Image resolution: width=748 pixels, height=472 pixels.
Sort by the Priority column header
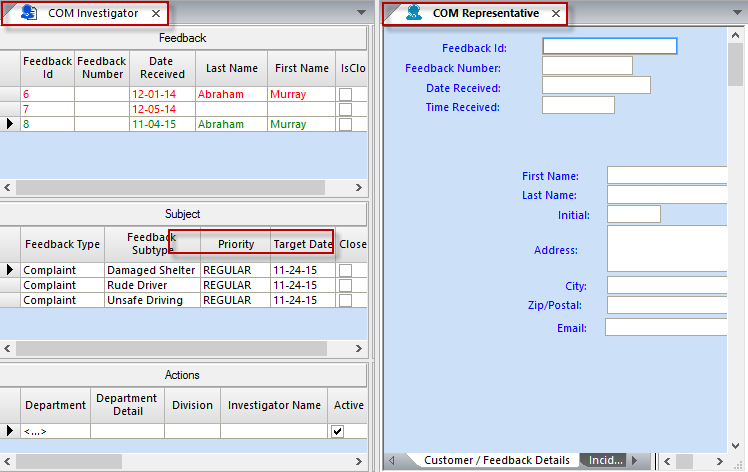[236, 244]
